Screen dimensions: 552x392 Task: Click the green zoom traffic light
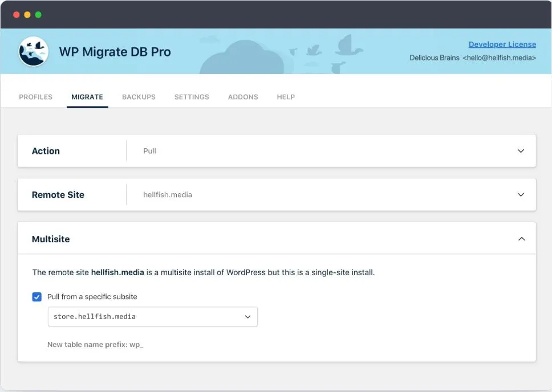(x=38, y=14)
